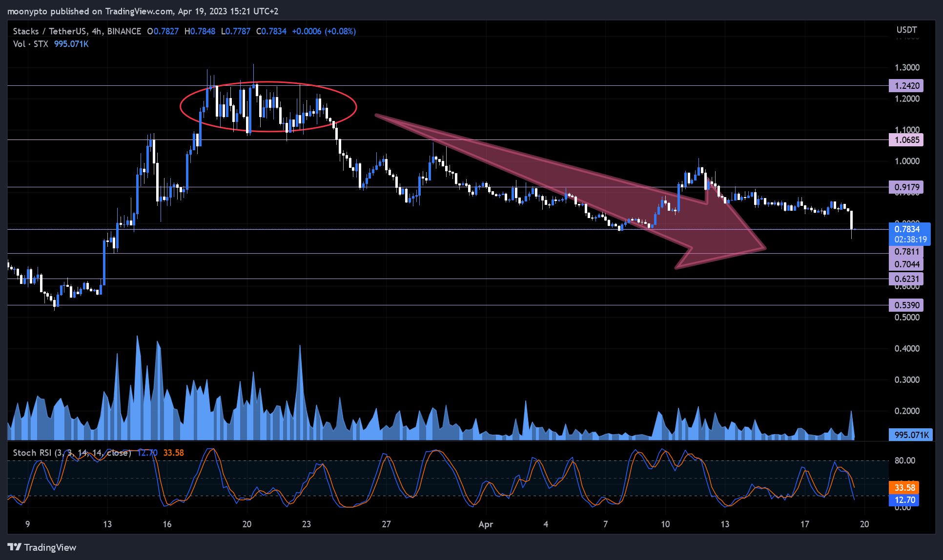
Task: Click the publish header text by moonypto
Action: point(143,11)
